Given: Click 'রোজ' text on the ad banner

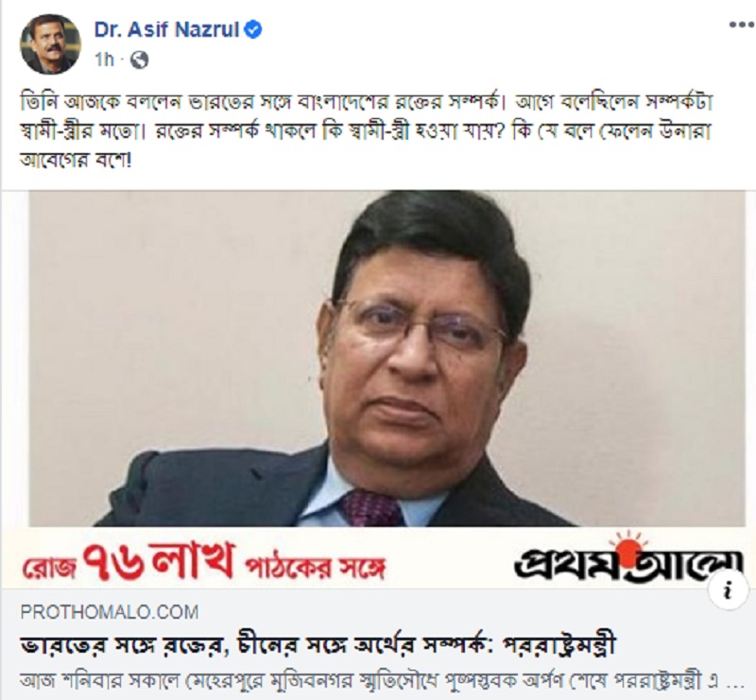Looking at the screenshot, I should point(49,568).
